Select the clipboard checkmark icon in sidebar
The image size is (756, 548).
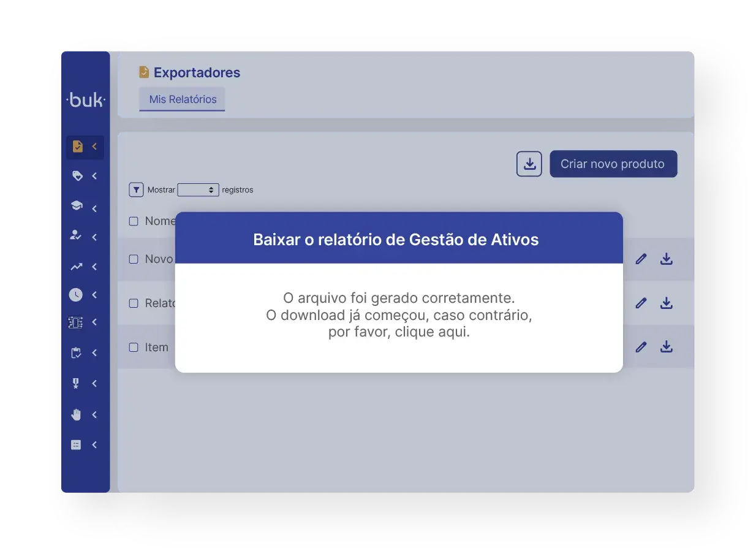point(76,352)
